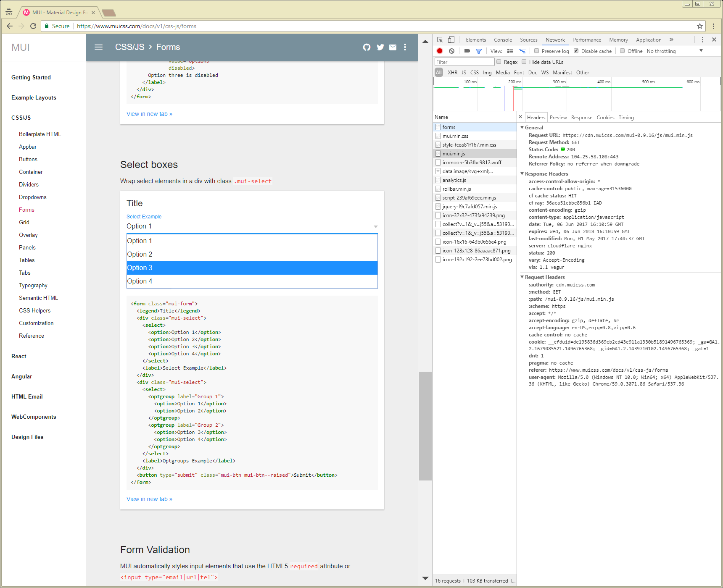723x588 pixels.
Task: Open the No throttling dropdown
Action: (x=661, y=51)
